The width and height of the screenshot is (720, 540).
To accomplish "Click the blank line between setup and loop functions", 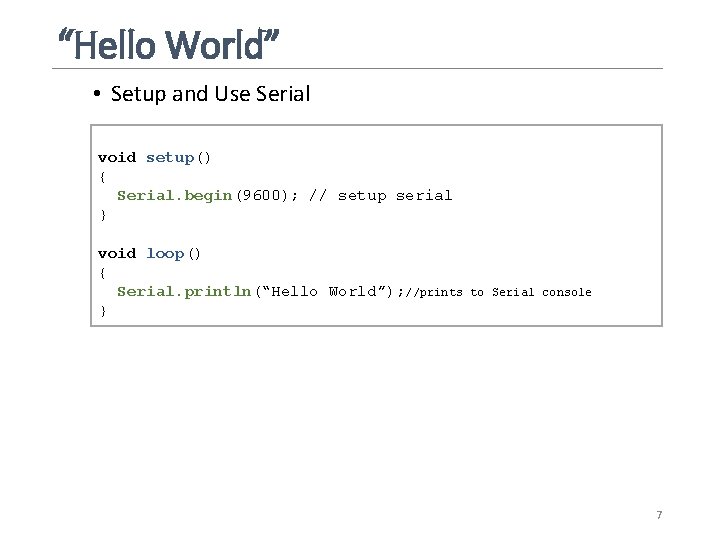I will tap(300, 235).
